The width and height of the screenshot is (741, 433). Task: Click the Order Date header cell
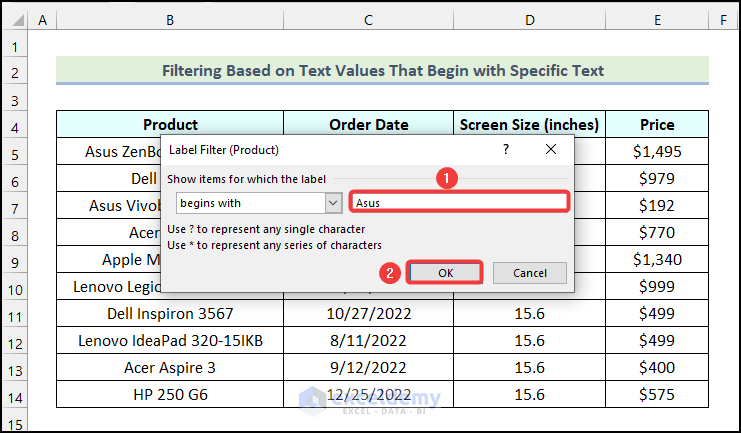368,125
